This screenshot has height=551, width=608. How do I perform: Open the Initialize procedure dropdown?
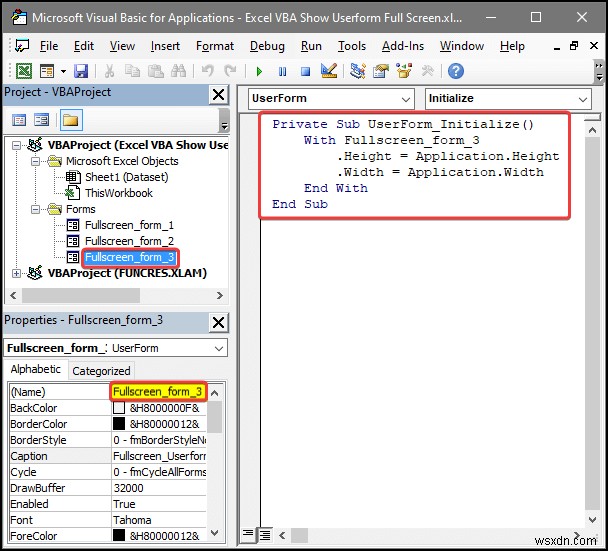583,99
